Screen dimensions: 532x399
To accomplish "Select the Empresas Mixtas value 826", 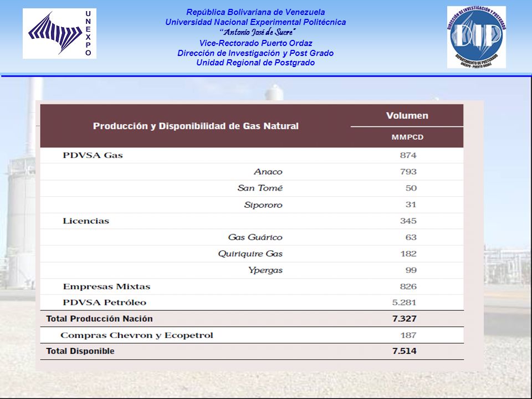I will pyautogui.click(x=408, y=287).
